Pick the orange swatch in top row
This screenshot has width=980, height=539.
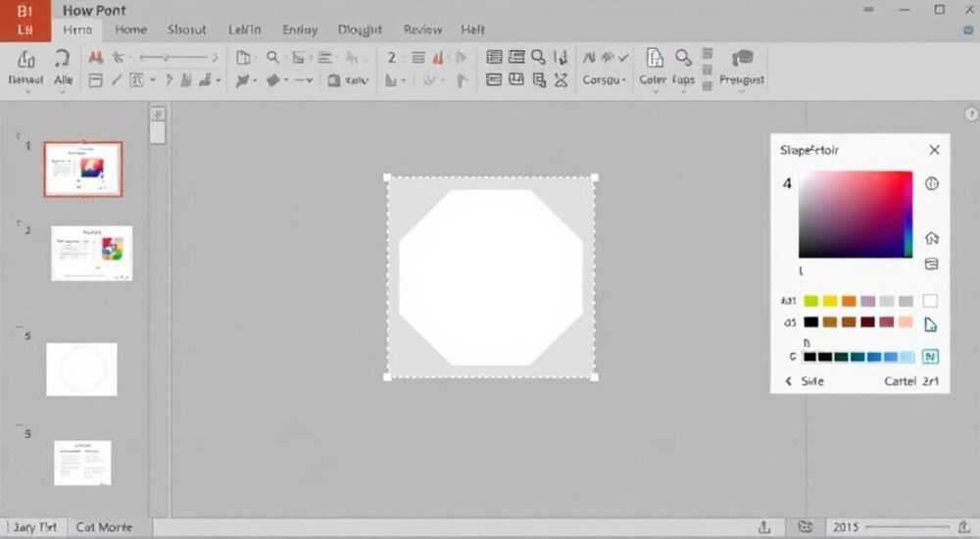pos(849,302)
